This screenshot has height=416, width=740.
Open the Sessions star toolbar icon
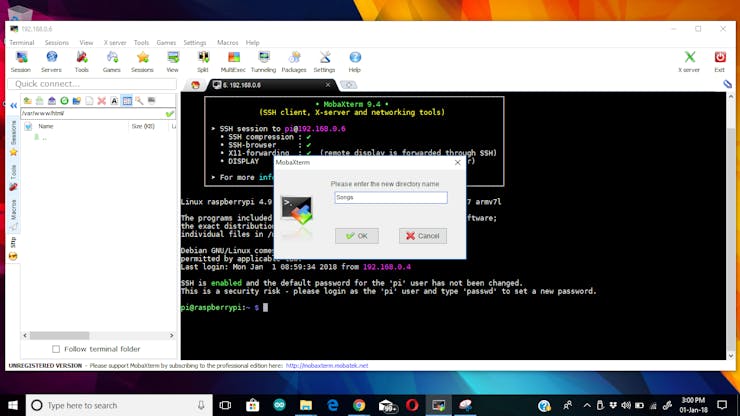[142, 62]
